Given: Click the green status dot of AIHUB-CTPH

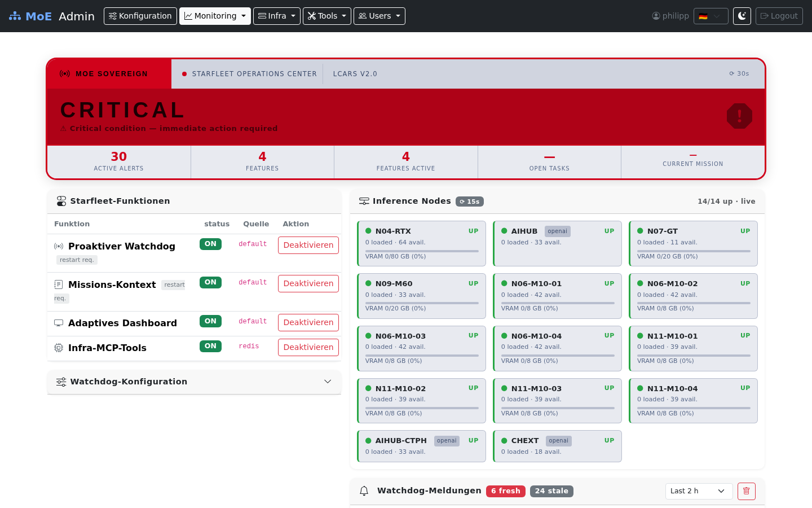Looking at the screenshot, I should tap(368, 440).
